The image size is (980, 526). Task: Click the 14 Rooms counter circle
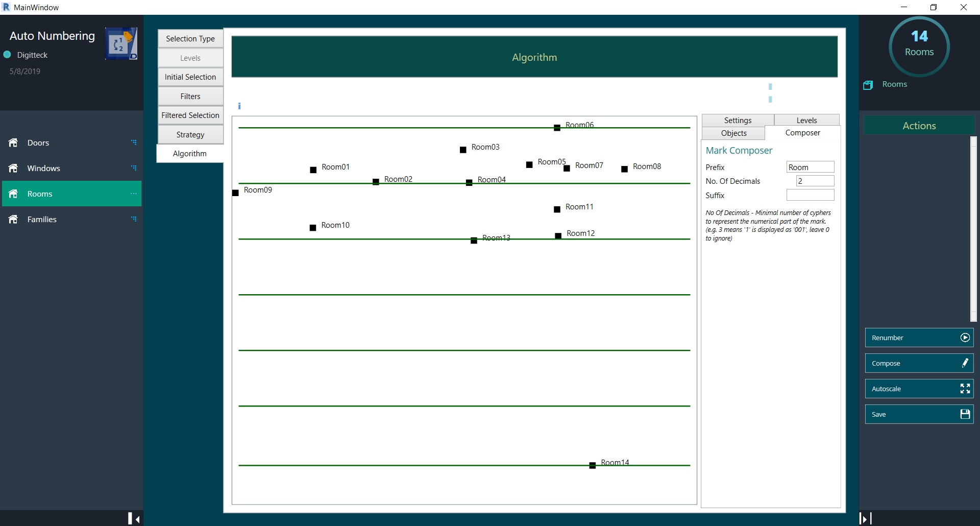[x=919, y=46]
